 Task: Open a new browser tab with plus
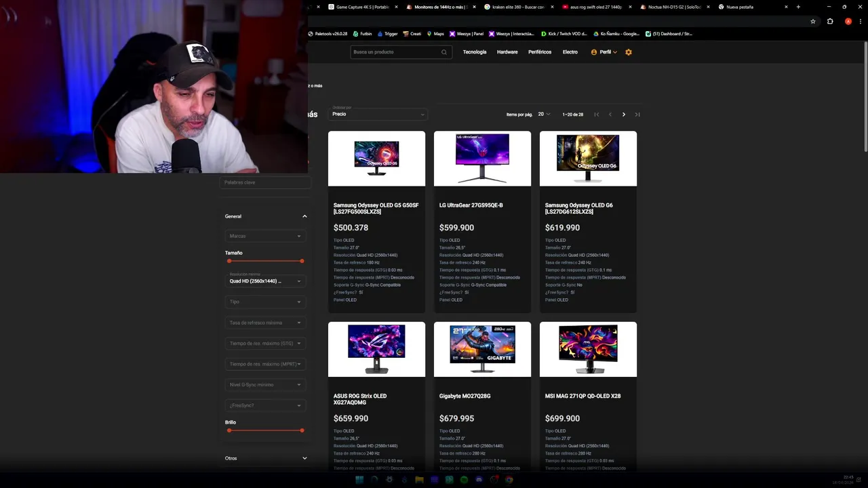(798, 7)
